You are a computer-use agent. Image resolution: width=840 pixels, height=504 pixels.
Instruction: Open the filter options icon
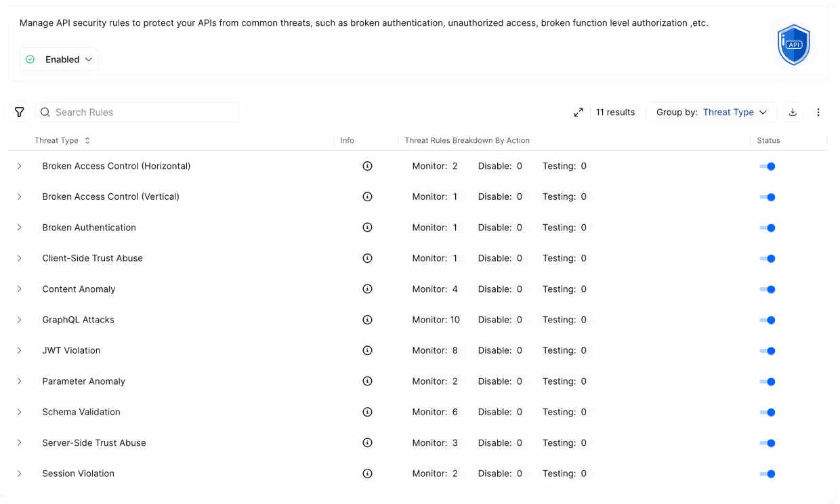(x=19, y=112)
